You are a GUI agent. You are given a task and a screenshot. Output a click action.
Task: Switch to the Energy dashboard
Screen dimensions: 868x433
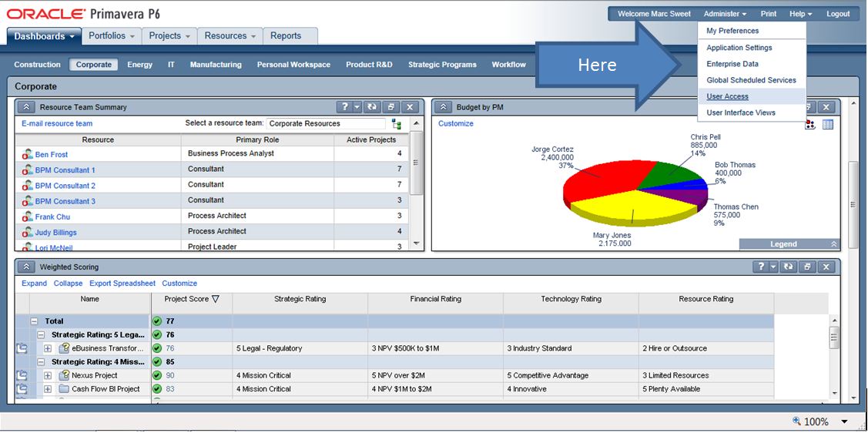click(x=139, y=65)
